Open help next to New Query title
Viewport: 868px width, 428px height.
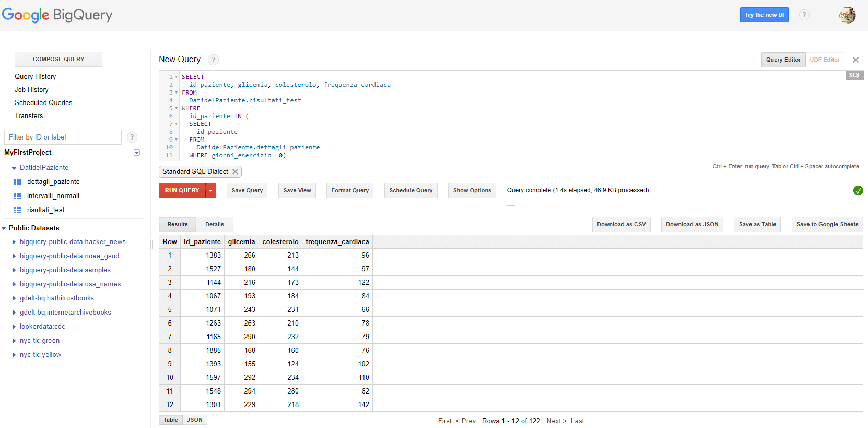click(213, 60)
